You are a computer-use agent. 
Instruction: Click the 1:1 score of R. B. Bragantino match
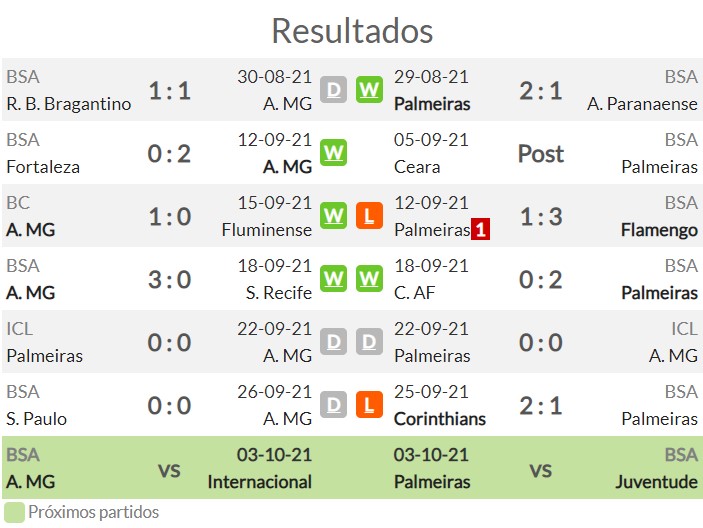tap(169, 91)
